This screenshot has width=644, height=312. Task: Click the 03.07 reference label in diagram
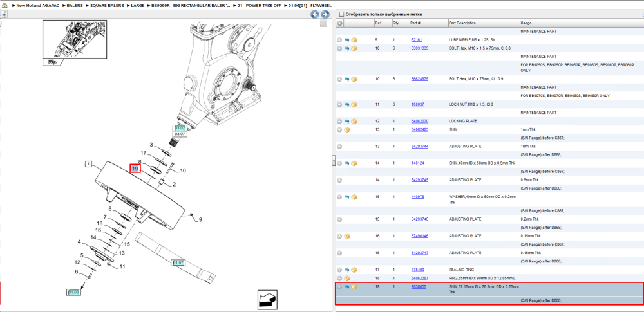[x=180, y=134]
